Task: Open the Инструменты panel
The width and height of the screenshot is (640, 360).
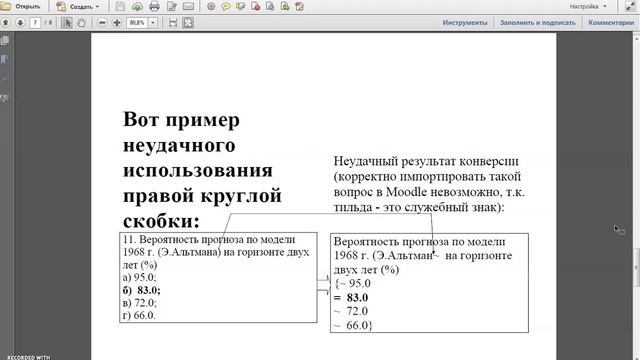Action: [465, 23]
